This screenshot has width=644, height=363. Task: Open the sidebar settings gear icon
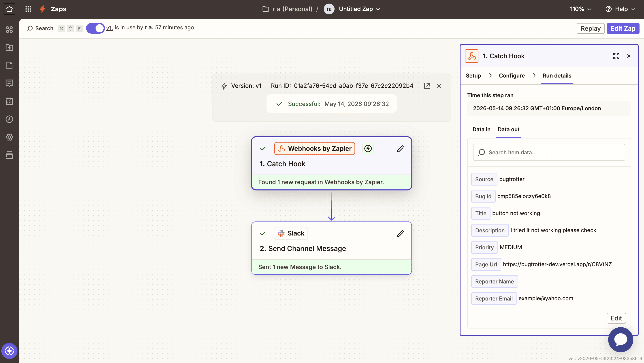tap(9, 137)
